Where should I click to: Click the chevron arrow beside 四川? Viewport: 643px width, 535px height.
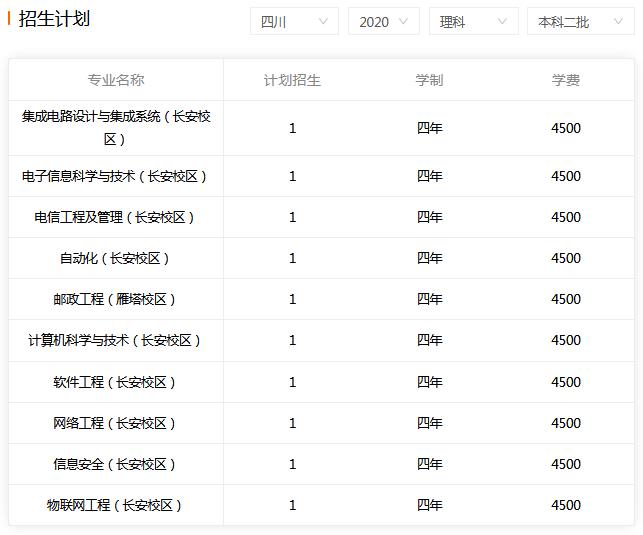pos(323,21)
